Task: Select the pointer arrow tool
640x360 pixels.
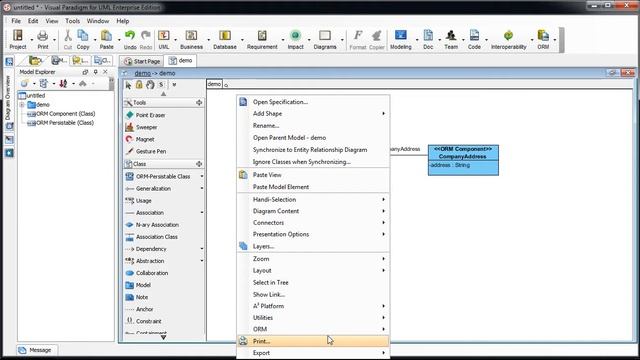Action: [x=129, y=85]
